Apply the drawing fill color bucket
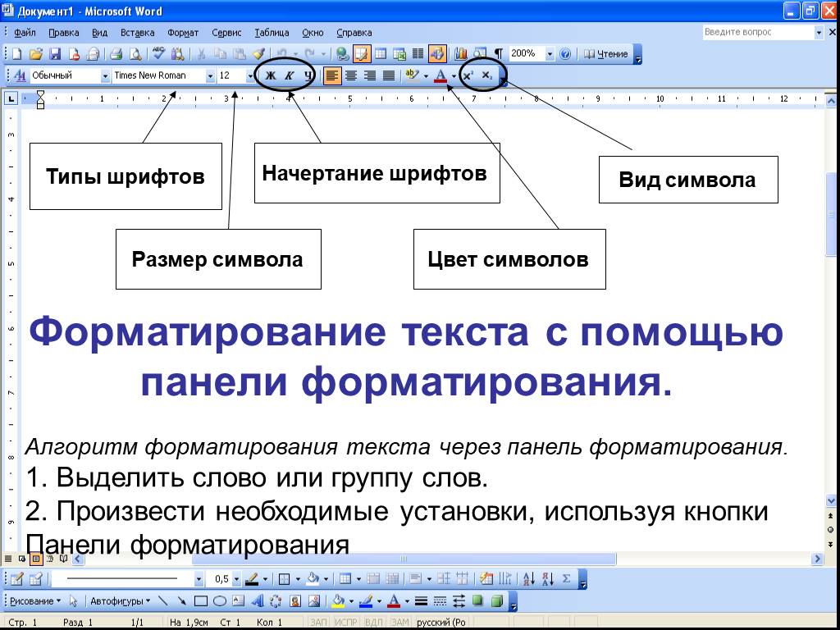 338,601
